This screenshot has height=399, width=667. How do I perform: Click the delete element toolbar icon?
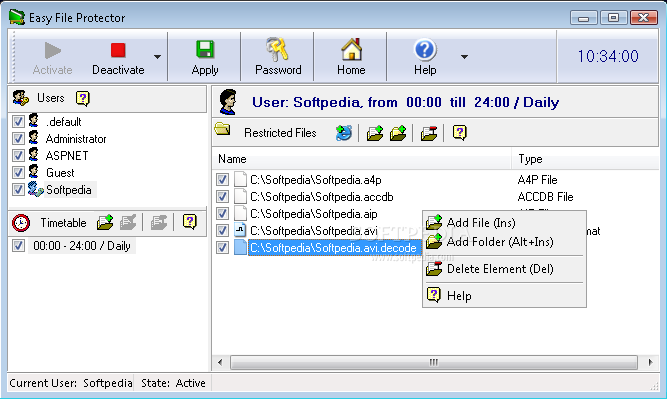(x=429, y=133)
